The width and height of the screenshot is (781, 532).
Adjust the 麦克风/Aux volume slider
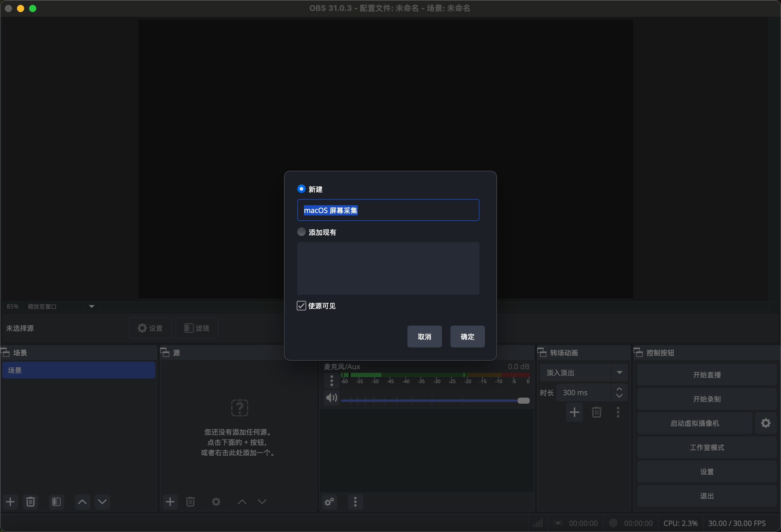523,400
